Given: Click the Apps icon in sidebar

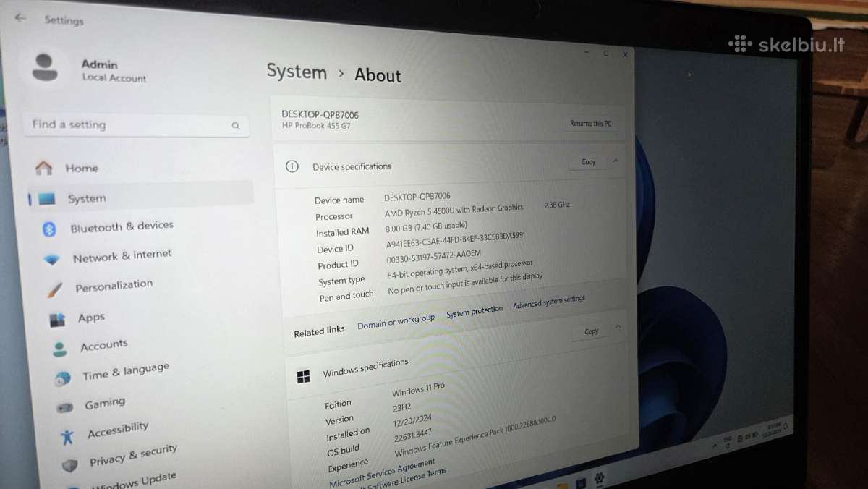Looking at the screenshot, I should pos(57,319).
